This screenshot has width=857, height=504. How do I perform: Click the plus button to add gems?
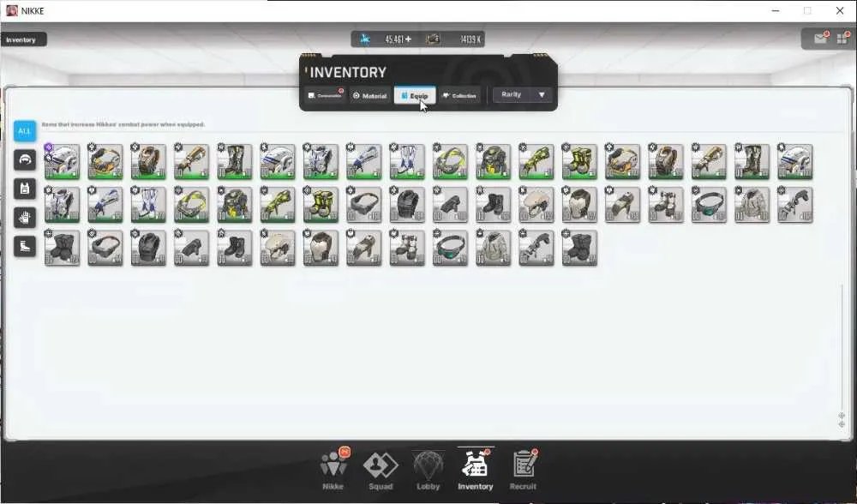coord(408,39)
